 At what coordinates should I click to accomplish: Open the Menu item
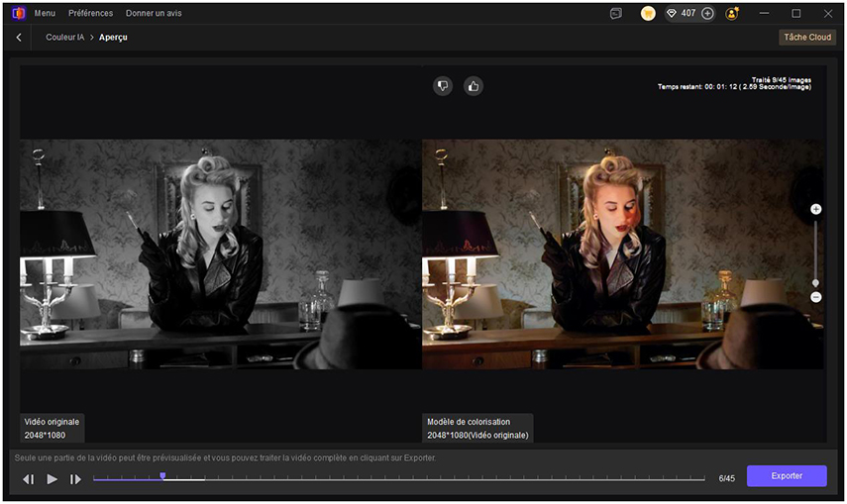45,14
